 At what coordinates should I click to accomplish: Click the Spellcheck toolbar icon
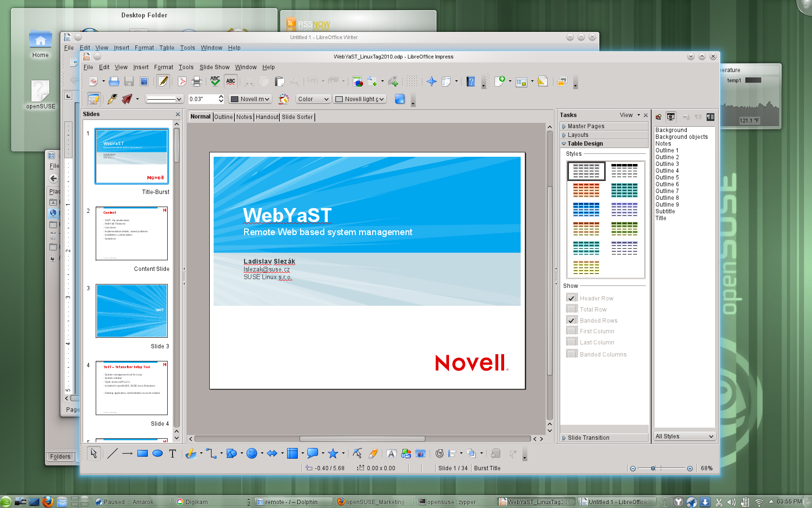pos(215,81)
